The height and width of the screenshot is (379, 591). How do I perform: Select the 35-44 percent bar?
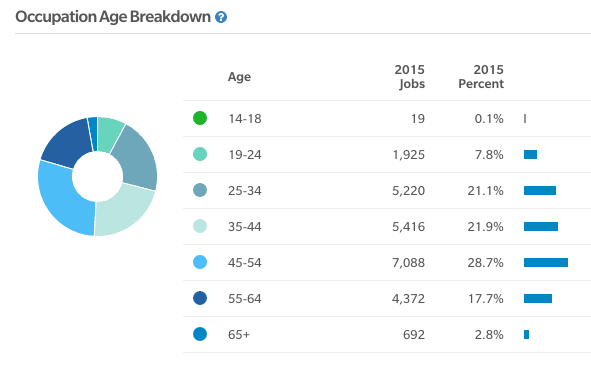541,226
